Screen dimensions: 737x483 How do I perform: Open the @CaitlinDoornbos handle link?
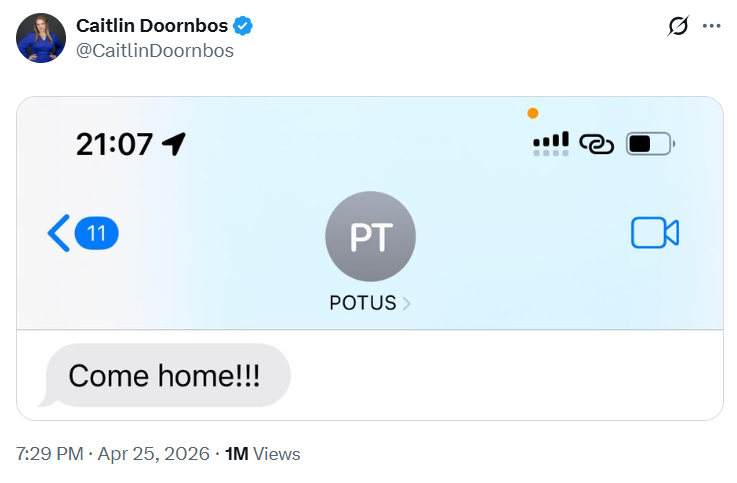pos(155,50)
